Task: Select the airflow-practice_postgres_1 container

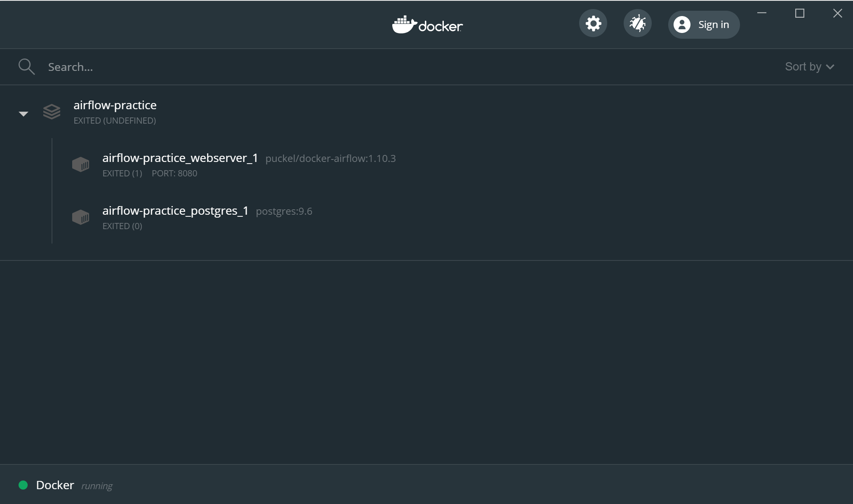Action: point(175,211)
